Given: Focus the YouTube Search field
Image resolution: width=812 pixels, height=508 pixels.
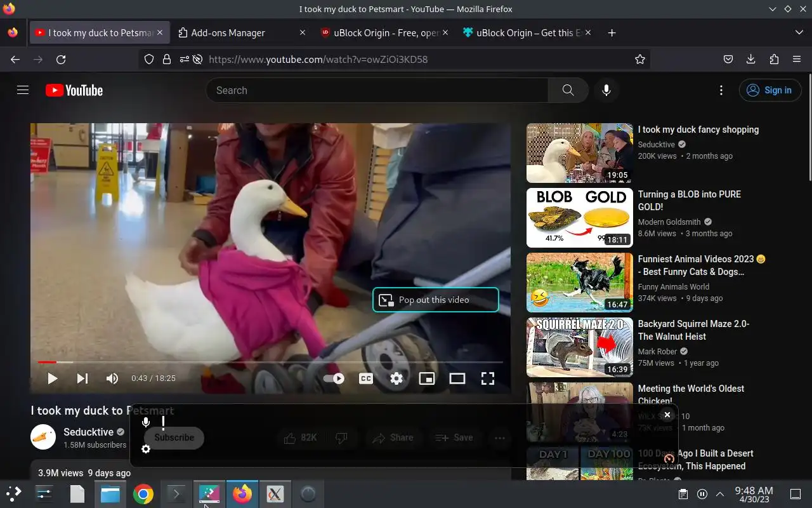Looking at the screenshot, I should [x=377, y=90].
